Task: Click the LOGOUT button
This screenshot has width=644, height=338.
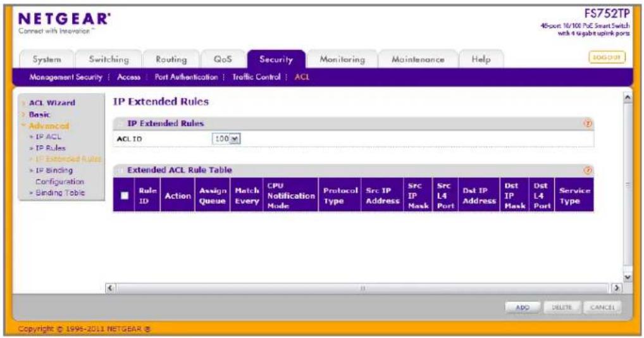Action: click(607, 57)
